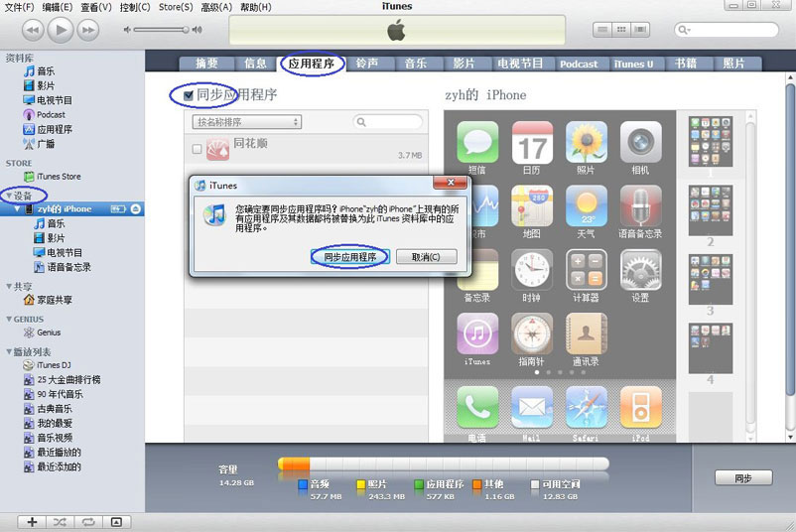Screen dimensions: 796x532
Task: Click the add playlist plus button
Action: coord(32,522)
